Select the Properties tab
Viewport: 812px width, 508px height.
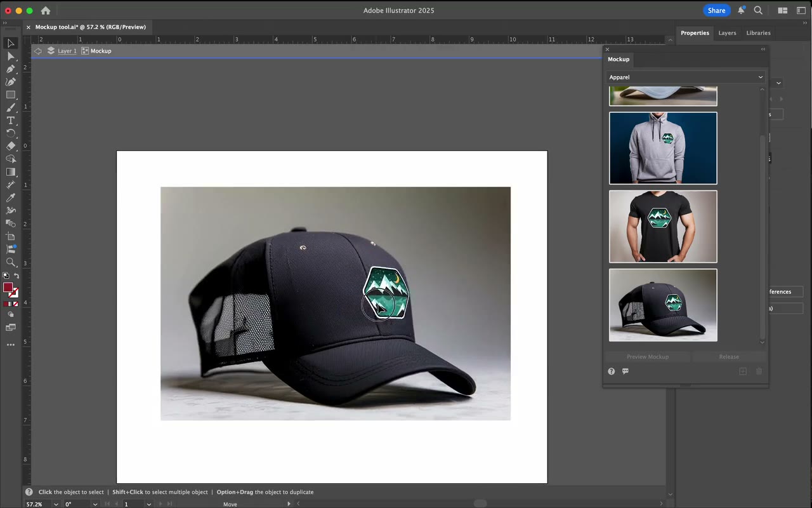pyautogui.click(x=695, y=33)
